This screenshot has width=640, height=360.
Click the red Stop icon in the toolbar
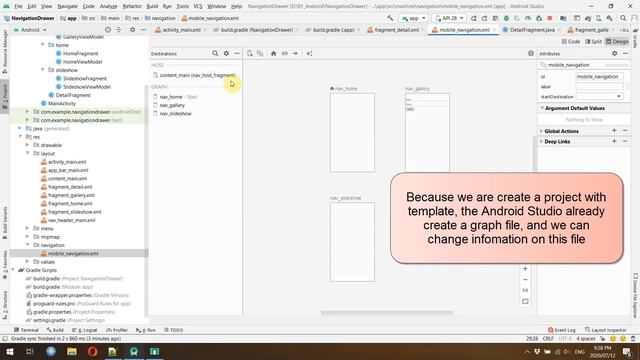pyautogui.click(x=549, y=18)
